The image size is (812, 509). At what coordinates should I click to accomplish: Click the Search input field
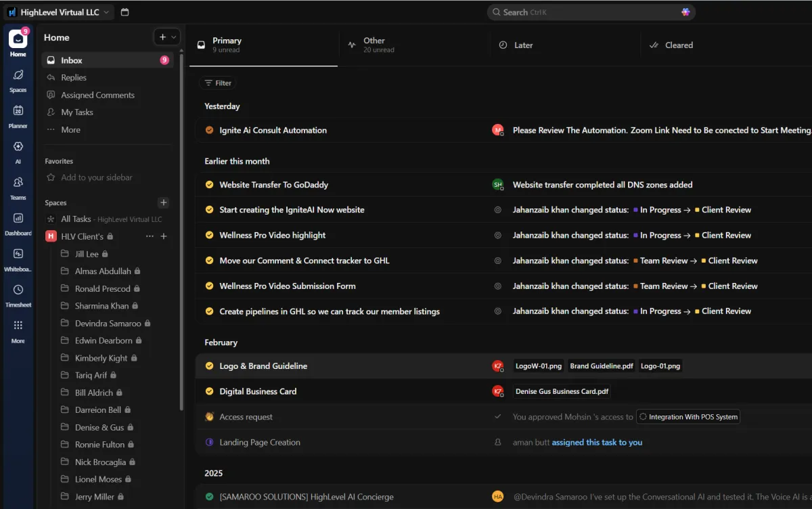tap(589, 12)
